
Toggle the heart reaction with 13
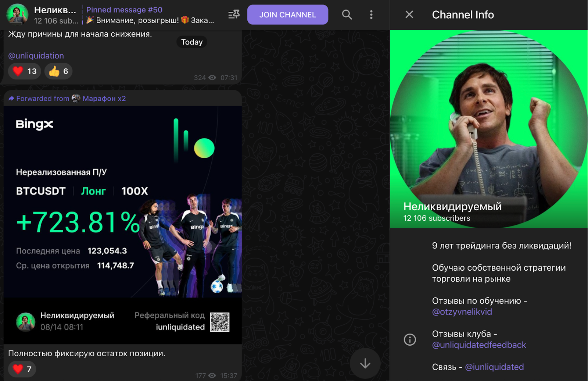[25, 71]
